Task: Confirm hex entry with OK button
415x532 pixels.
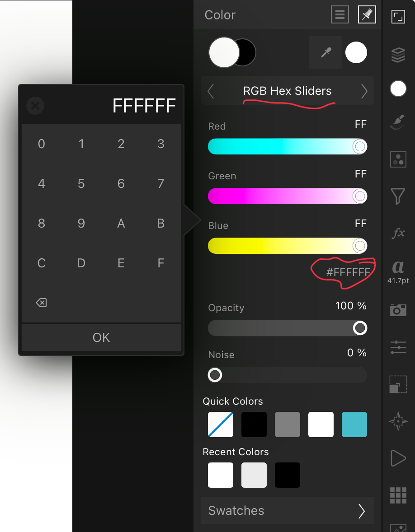Action: 101,337
